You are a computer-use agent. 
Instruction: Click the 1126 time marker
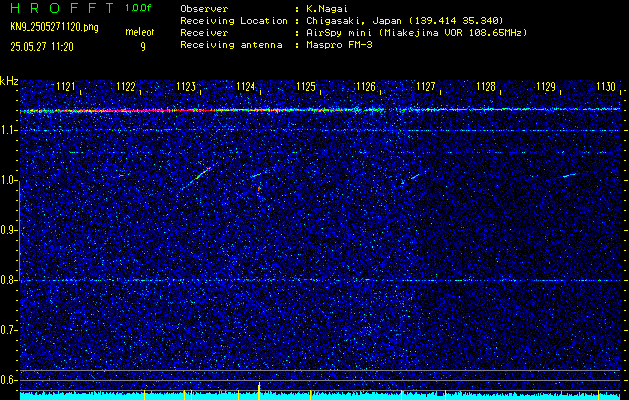pyautogui.click(x=366, y=86)
